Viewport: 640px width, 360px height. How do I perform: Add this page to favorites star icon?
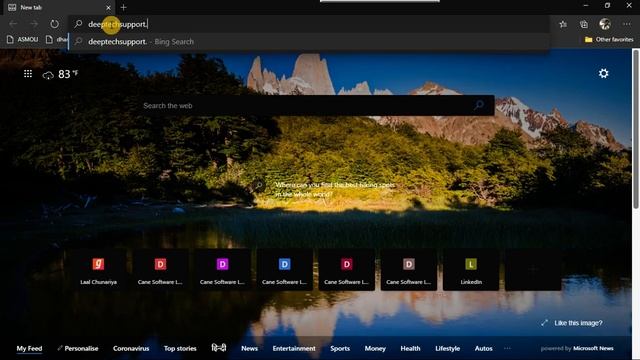[x=563, y=24]
